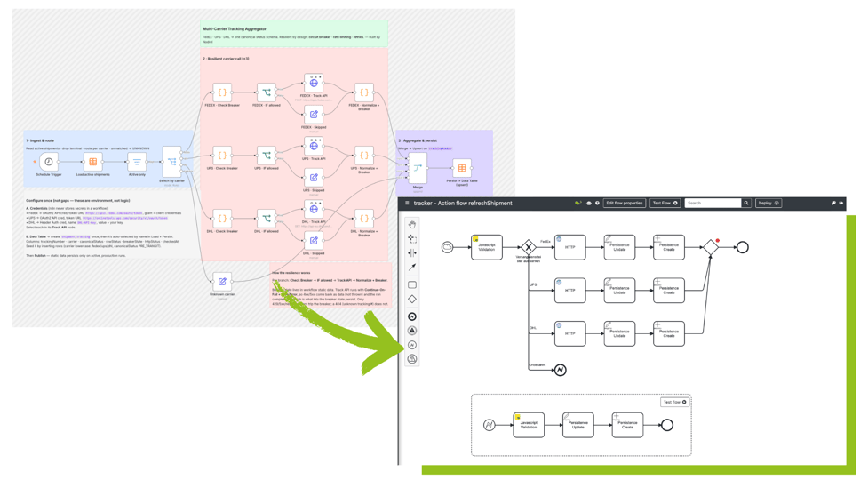Select Persistence Update on FedEx branch
Viewport: 868px width, 488px height.
619,247
